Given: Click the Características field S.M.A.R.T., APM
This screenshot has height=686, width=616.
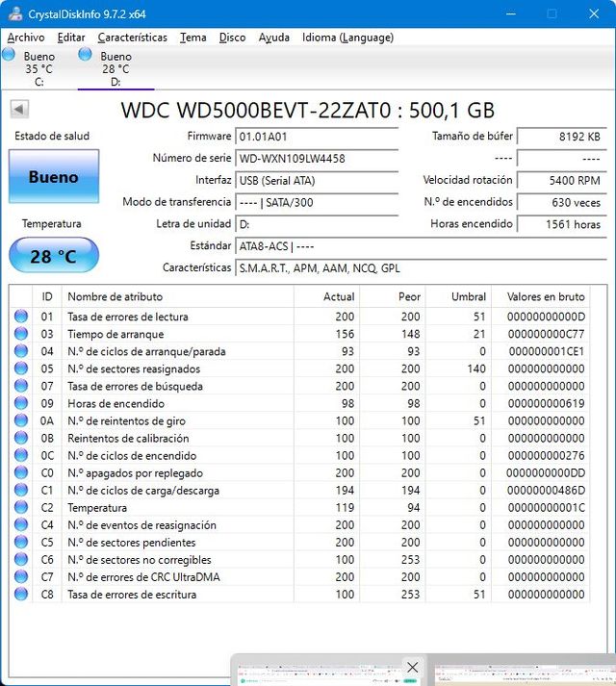Looking at the screenshot, I should [x=421, y=268].
